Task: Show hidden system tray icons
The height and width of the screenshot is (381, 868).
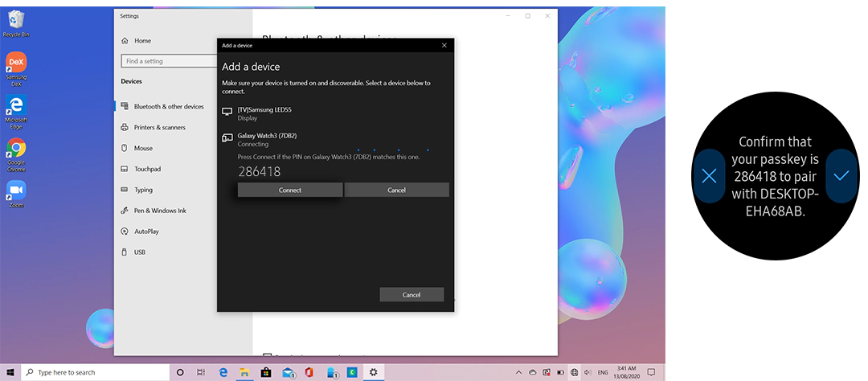Action: [518, 372]
